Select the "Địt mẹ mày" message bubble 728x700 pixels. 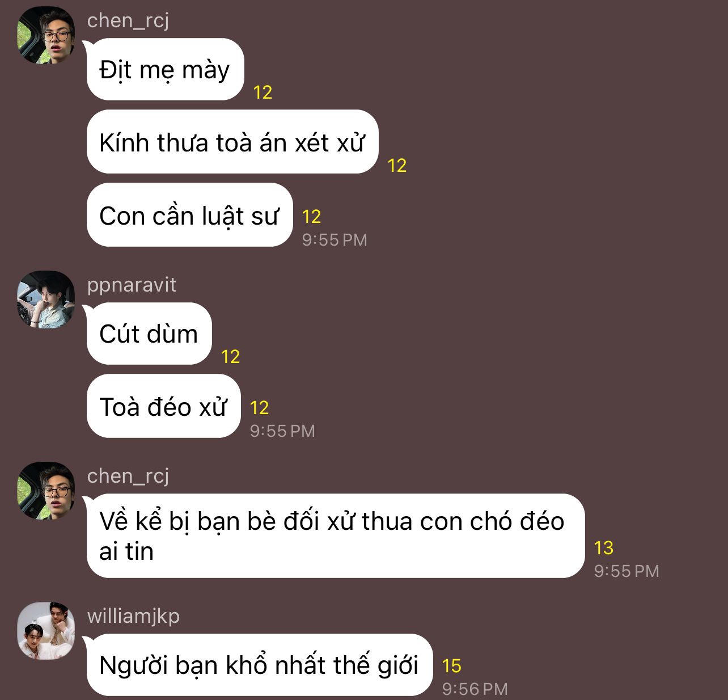(x=165, y=69)
